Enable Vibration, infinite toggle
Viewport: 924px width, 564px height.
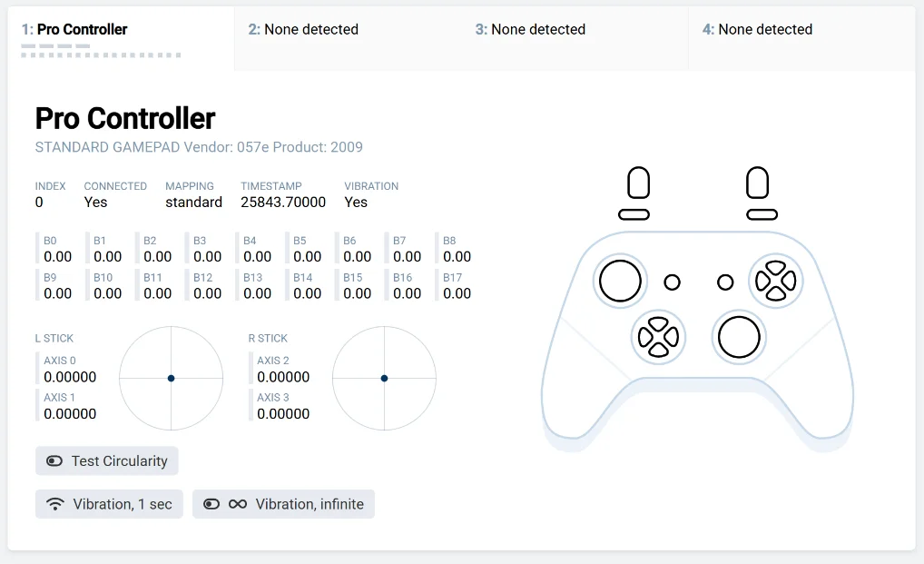[x=283, y=504]
